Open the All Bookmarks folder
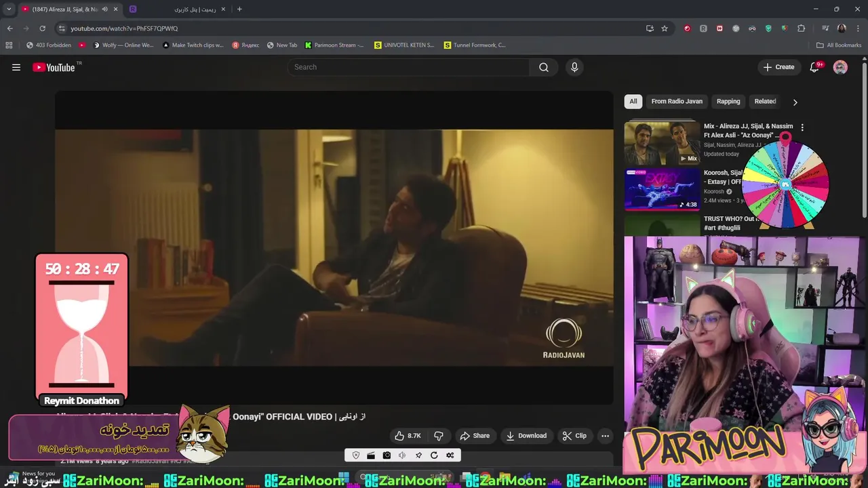868x488 pixels. (x=839, y=45)
